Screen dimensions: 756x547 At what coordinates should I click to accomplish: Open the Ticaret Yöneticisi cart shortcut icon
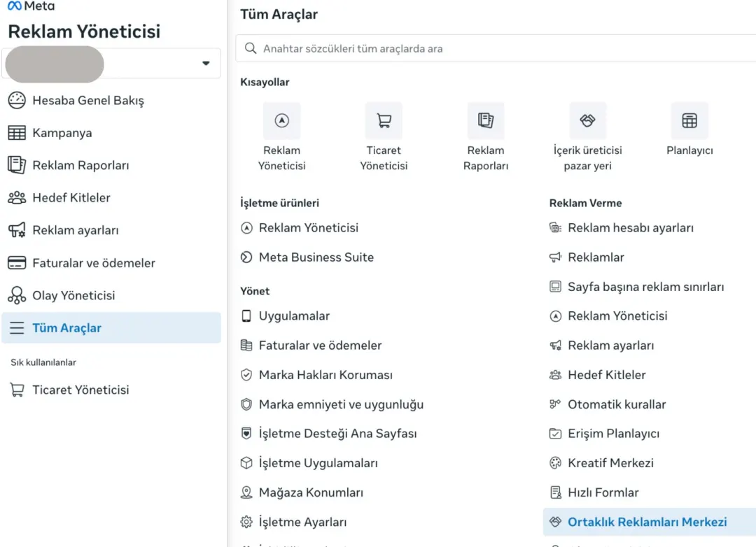[x=384, y=120]
